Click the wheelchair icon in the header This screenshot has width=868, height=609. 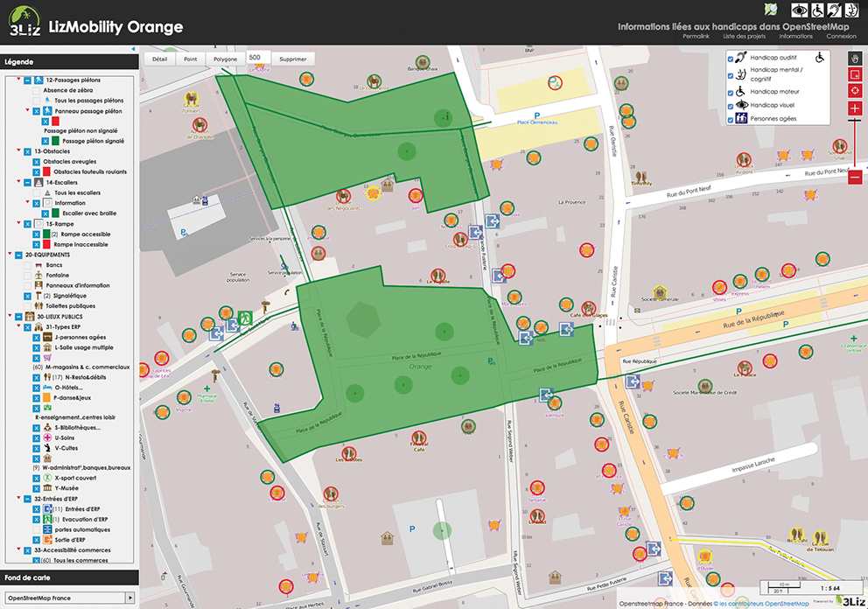point(817,10)
